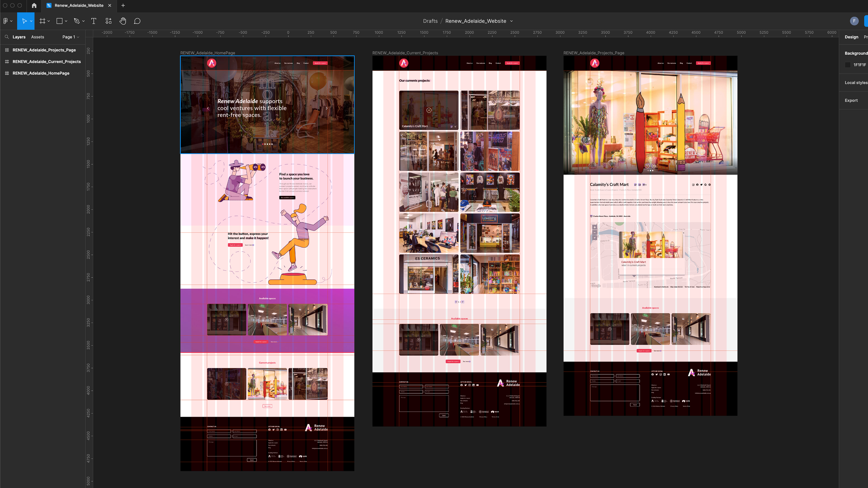This screenshot has width=868, height=488.
Task: Click red Apply for a space button in HomePage header
Action: [x=320, y=63]
